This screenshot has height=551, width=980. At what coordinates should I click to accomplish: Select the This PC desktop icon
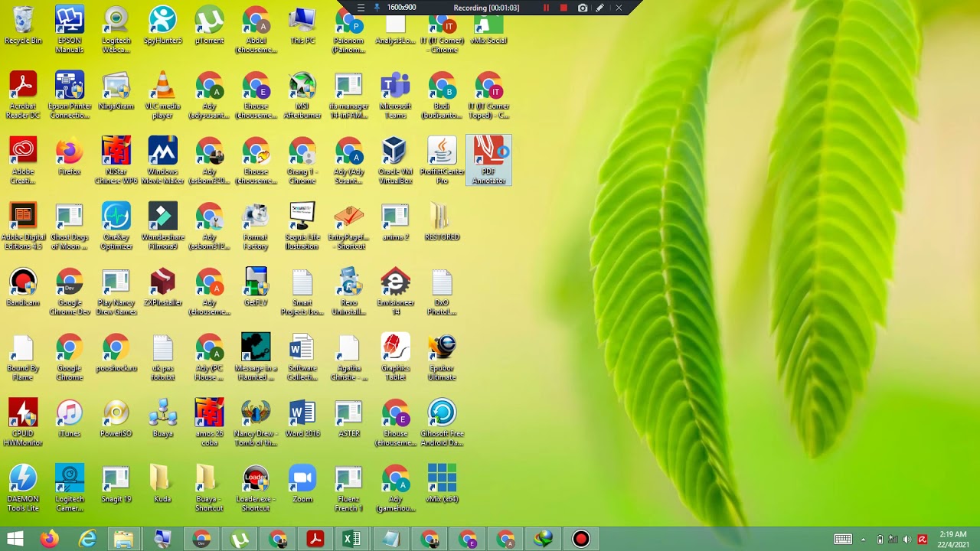(302, 25)
